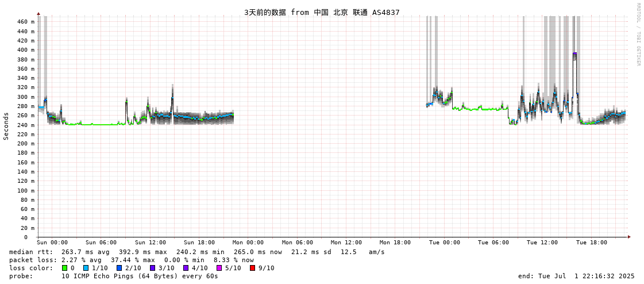Click the '37.44 % max' packet loss value
Screen dimensions: 644x284
coord(133,260)
